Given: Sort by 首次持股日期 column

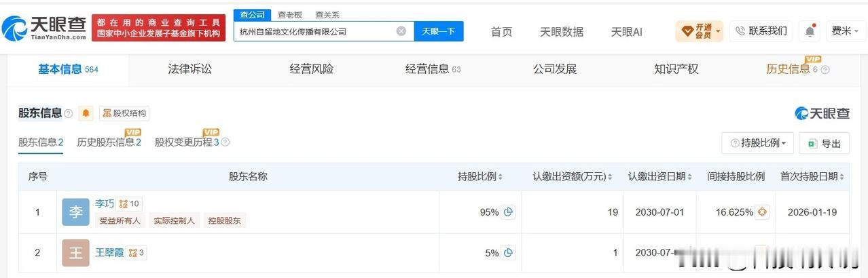Looking at the screenshot, I should pos(812,176).
